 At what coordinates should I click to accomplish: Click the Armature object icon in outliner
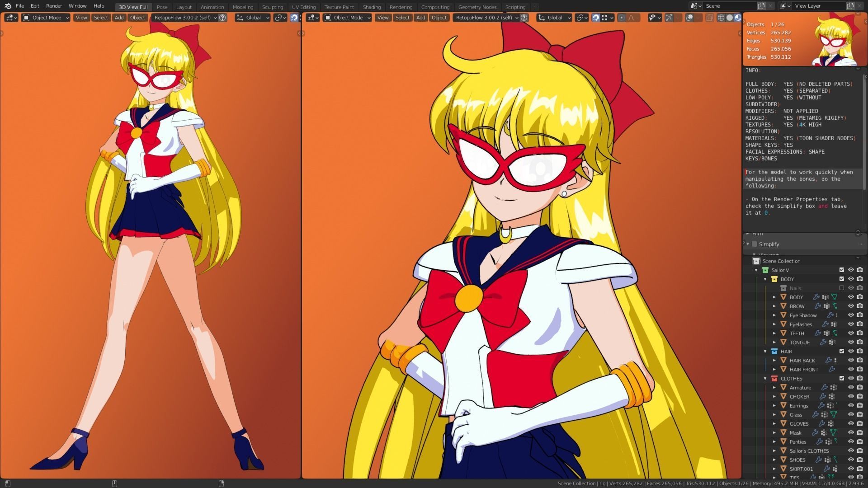(783, 388)
